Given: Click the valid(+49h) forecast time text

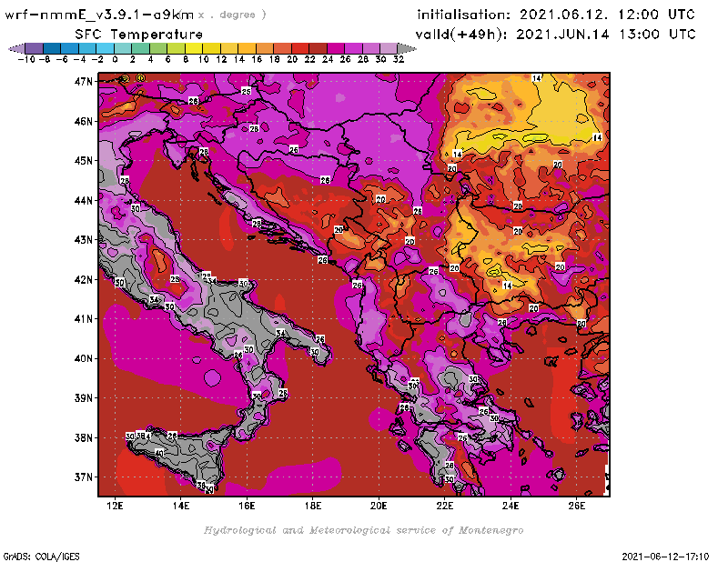Looking at the screenshot, I should click(x=555, y=35).
